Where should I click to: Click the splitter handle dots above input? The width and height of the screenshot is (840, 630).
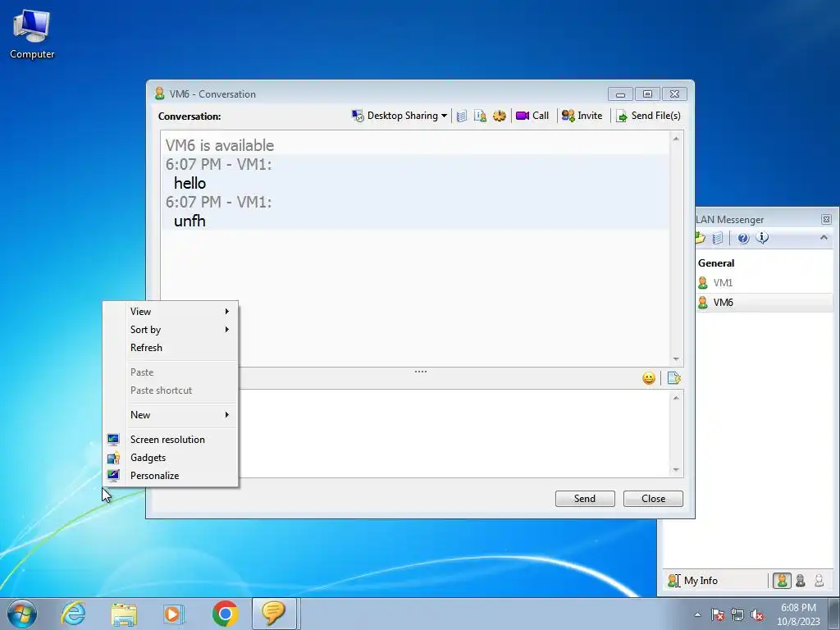(421, 372)
